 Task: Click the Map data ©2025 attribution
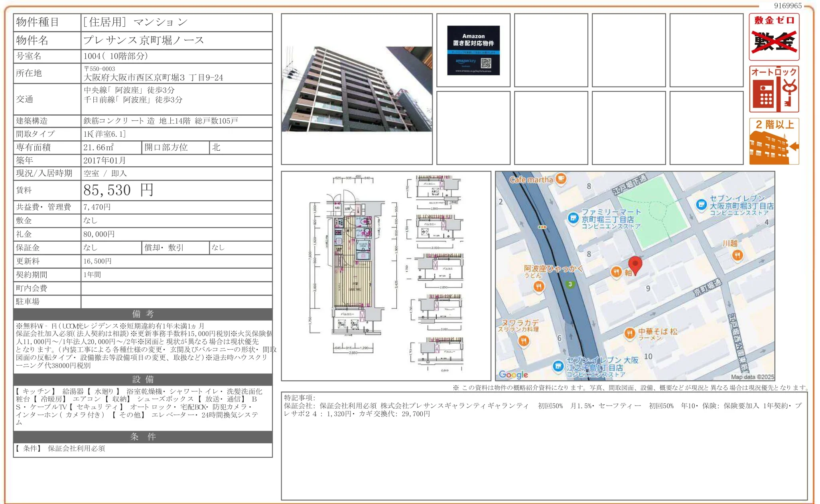[x=752, y=377]
